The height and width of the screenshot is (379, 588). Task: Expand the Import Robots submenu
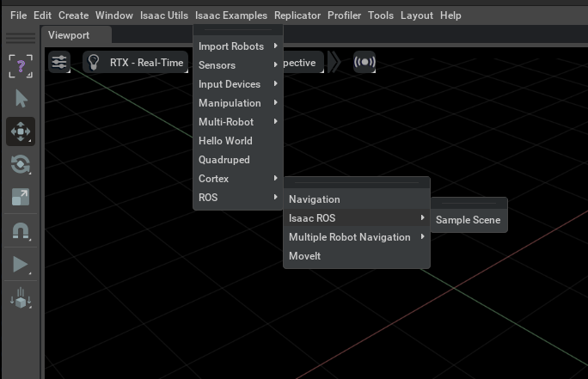tap(238, 46)
